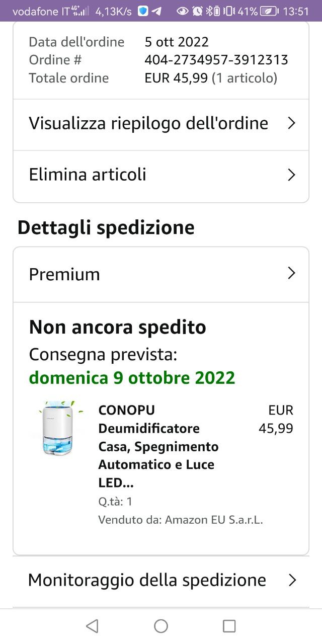
Task: Tap the order number 404-2734957-3912313
Action: pos(216,60)
